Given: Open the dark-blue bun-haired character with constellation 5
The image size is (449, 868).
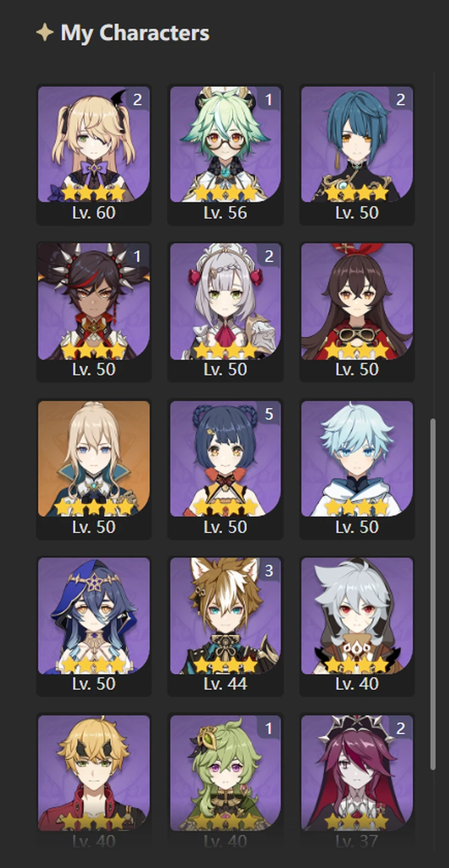Looking at the screenshot, I should point(225,469).
